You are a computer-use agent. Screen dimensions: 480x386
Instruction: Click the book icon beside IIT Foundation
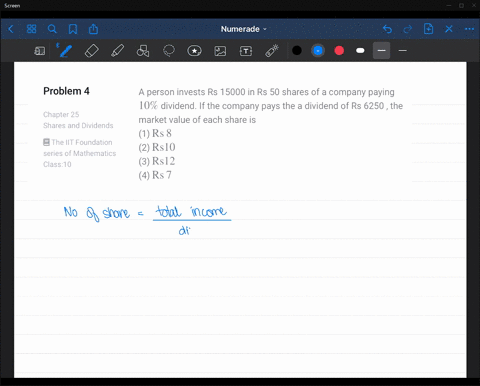coord(46,142)
